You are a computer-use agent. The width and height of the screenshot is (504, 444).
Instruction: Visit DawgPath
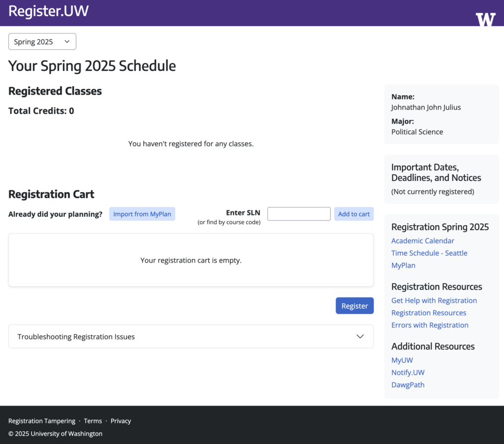(408, 385)
